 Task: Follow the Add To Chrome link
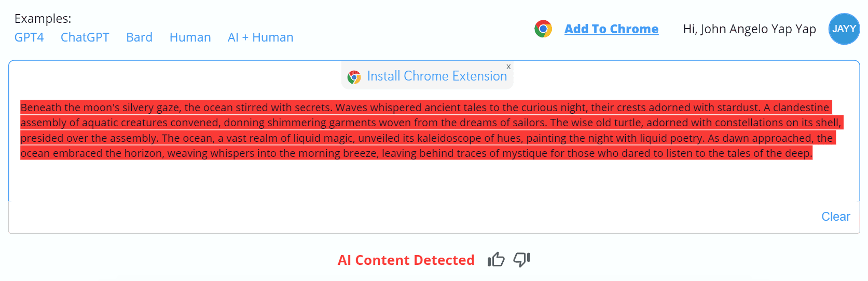tap(611, 29)
